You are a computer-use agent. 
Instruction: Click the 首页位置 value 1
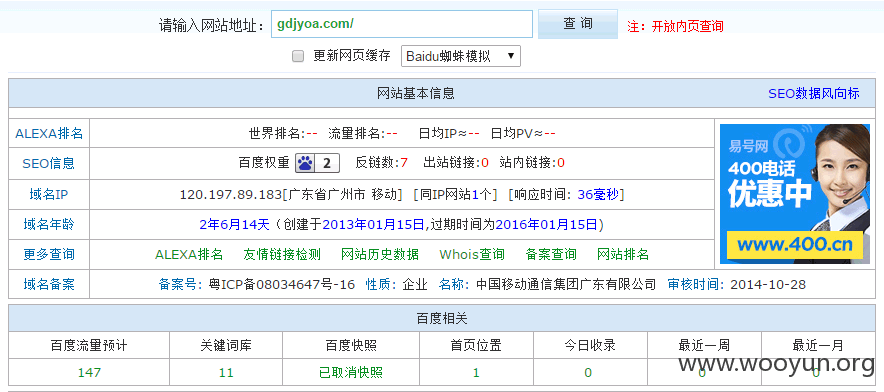coord(476,373)
